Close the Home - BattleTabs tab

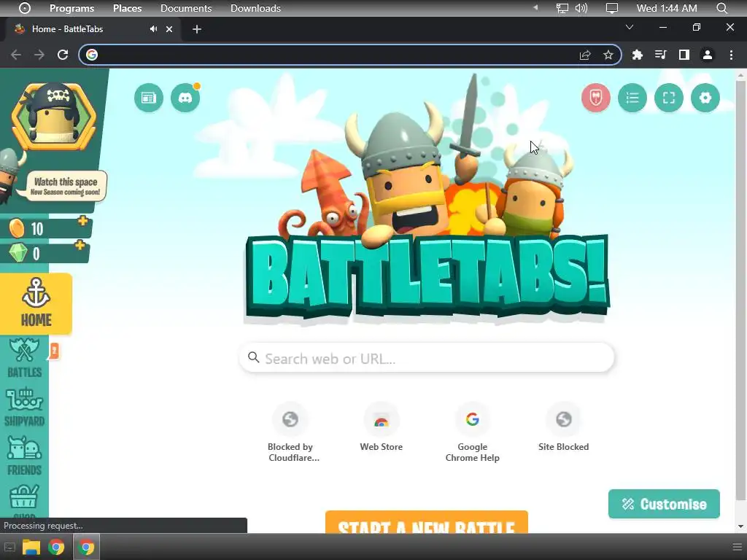coord(169,29)
